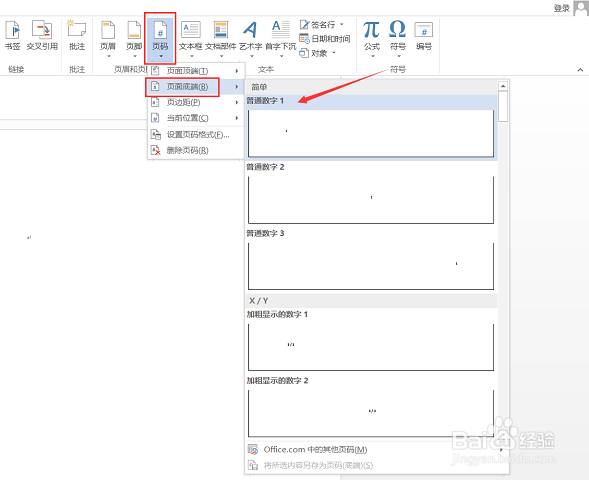Open 当前位置(C) submenu

click(195, 118)
